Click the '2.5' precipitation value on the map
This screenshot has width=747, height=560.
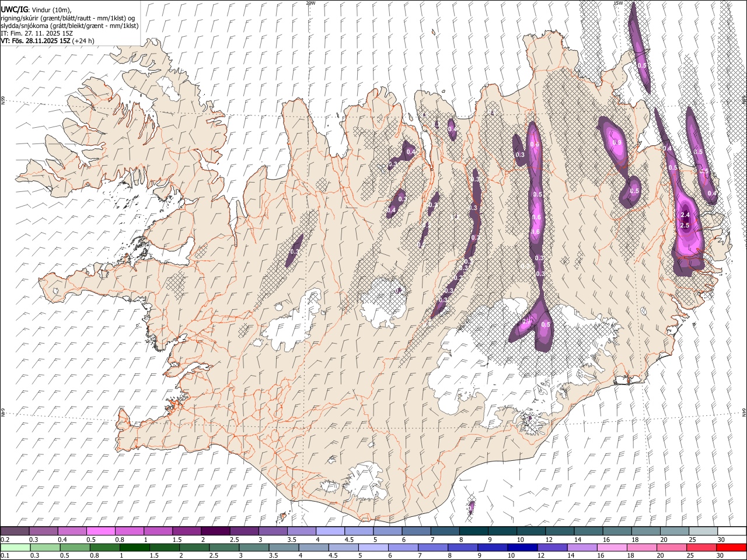click(x=685, y=225)
